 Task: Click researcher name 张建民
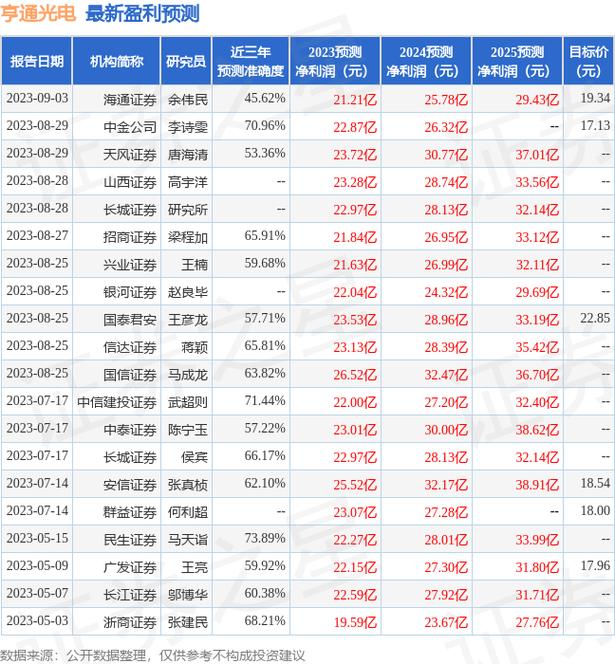click(x=188, y=623)
